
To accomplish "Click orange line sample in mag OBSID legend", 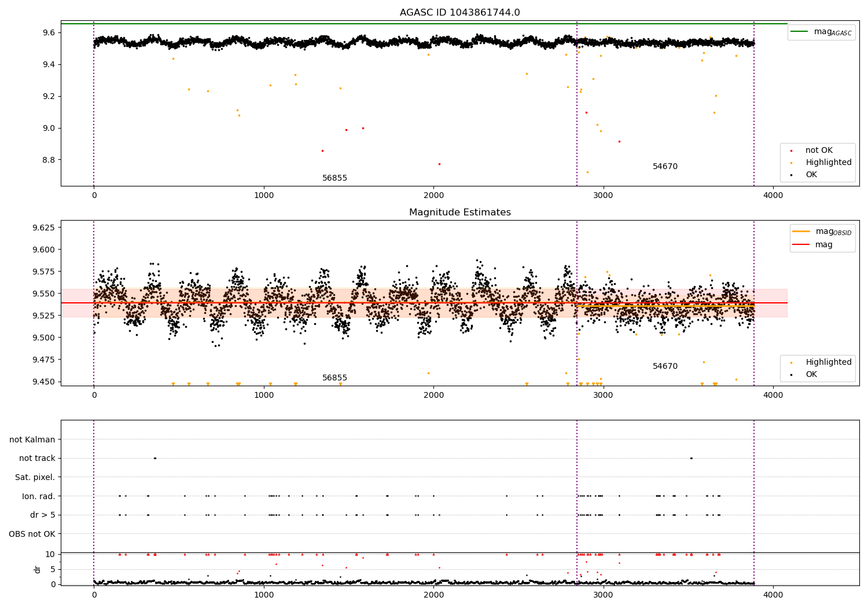I will pos(801,231).
